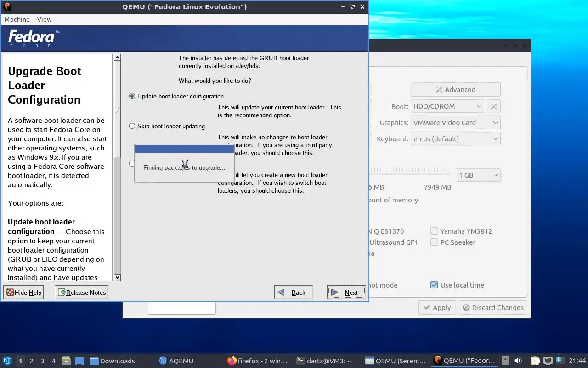Switch to workspace 4 in the taskbar
This screenshot has height=368, width=588.
click(54, 361)
